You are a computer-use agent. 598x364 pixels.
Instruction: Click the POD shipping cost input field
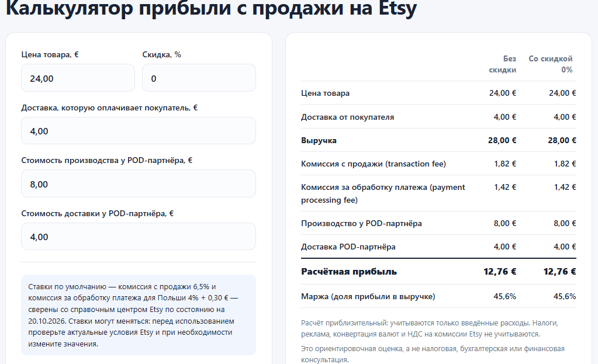139,236
